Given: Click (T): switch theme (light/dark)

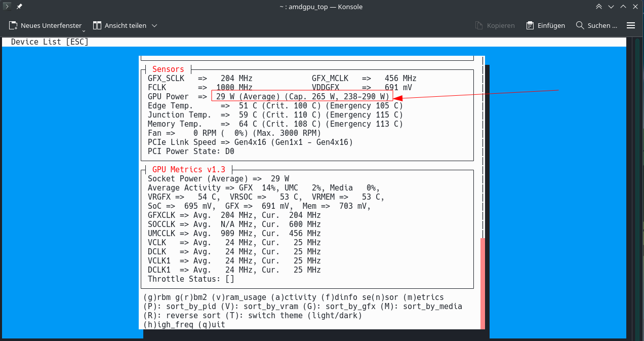Looking at the screenshot, I should (x=294, y=316).
